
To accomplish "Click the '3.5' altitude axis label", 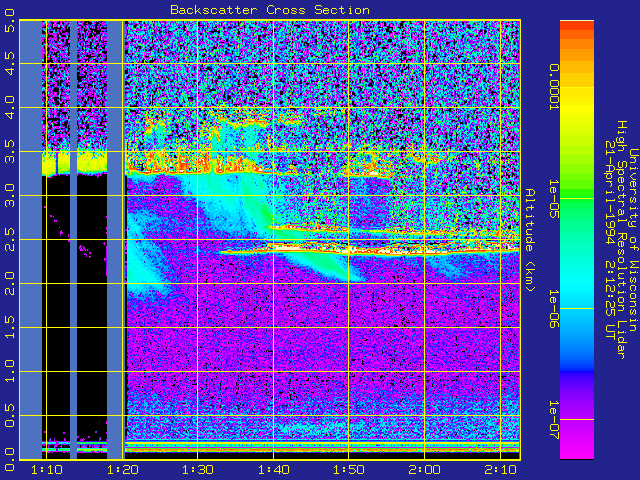I will (x=9, y=151).
